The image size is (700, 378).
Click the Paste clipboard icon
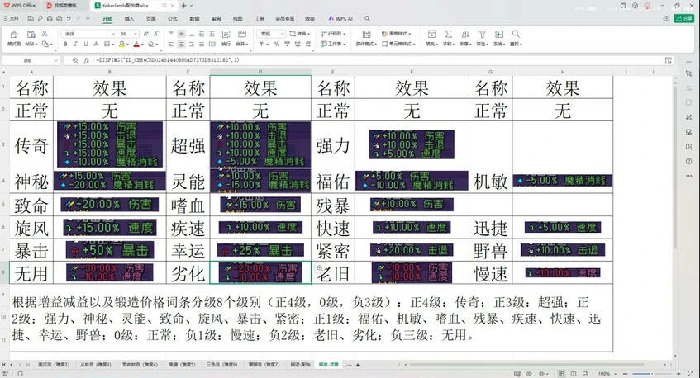point(31,35)
